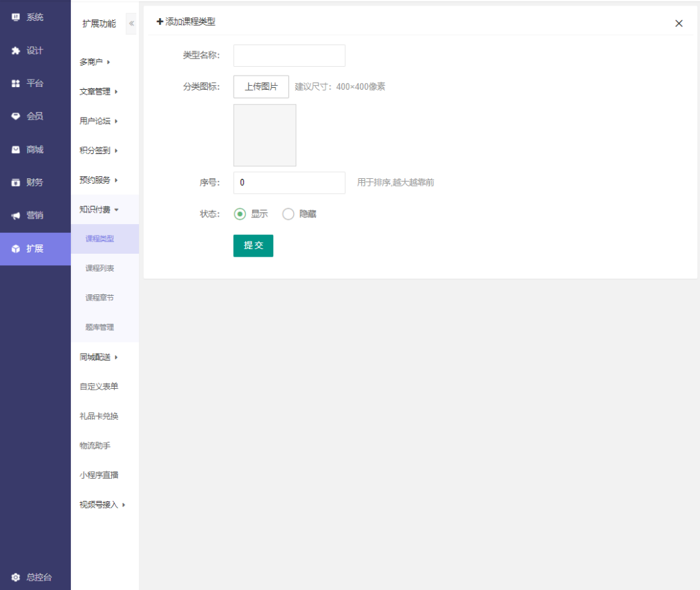Go to the 会员 section label
Screen dimensions: 700x590
coord(35,117)
